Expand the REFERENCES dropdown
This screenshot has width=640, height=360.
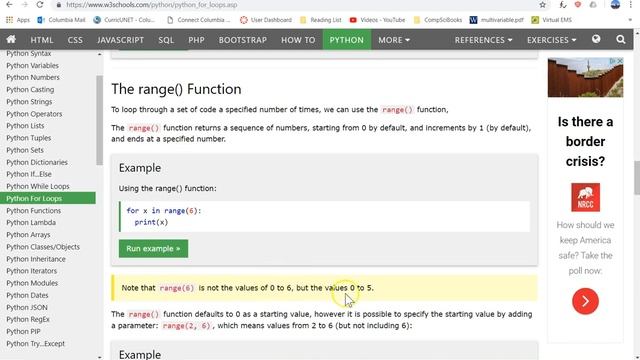point(483,40)
